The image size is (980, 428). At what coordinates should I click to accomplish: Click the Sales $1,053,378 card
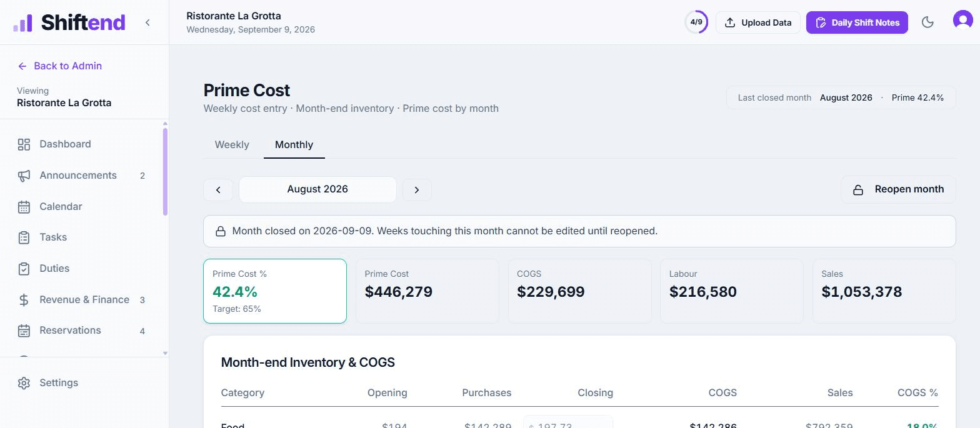pos(884,291)
